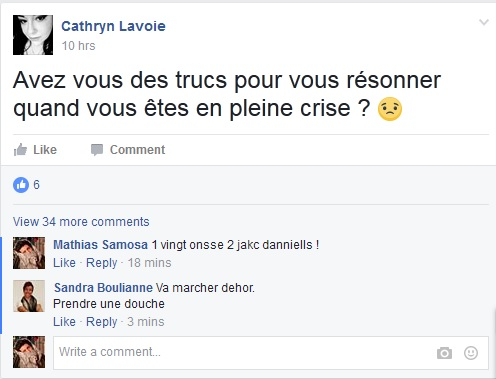The image size is (496, 379).
Task: Expand View 34 more comments
Action: pos(81,222)
